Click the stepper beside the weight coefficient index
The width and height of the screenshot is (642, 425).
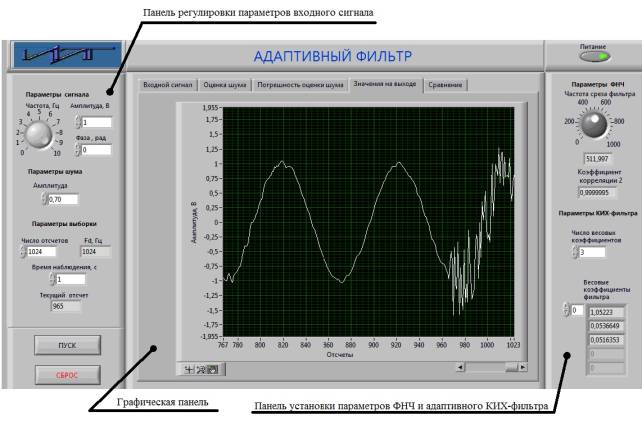click(566, 310)
